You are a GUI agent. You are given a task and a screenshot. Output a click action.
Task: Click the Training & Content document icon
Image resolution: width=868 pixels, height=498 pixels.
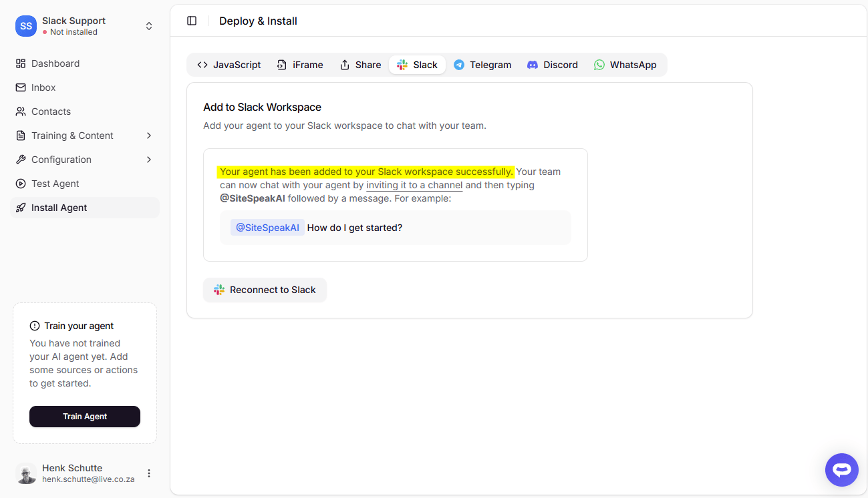tap(21, 136)
